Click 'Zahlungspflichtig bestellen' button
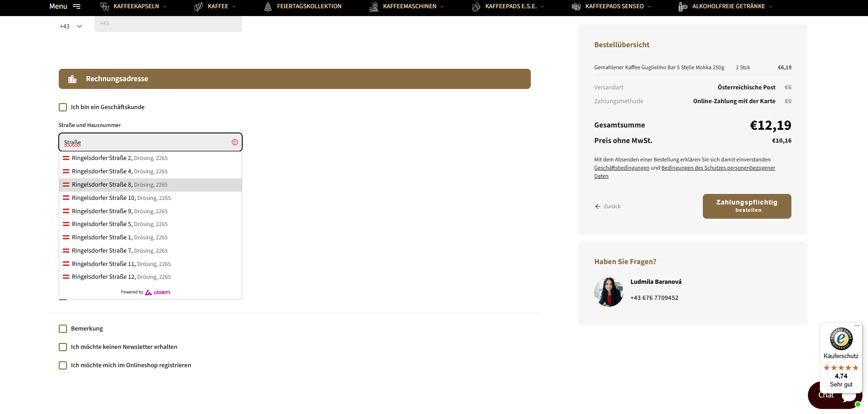The image size is (868, 414). (x=747, y=206)
